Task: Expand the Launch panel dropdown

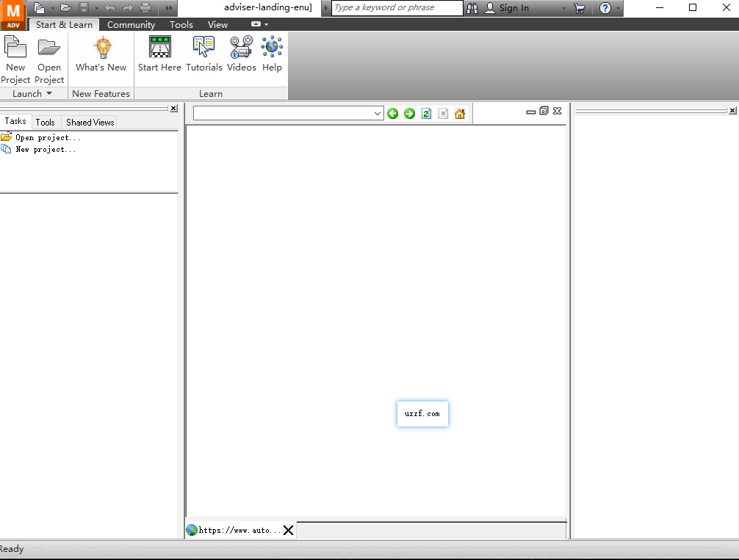Action: click(x=49, y=94)
